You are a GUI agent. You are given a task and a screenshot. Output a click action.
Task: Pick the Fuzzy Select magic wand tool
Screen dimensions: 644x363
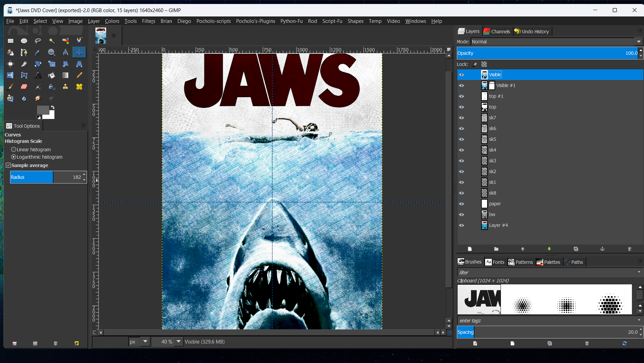click(x=52, y=41)
